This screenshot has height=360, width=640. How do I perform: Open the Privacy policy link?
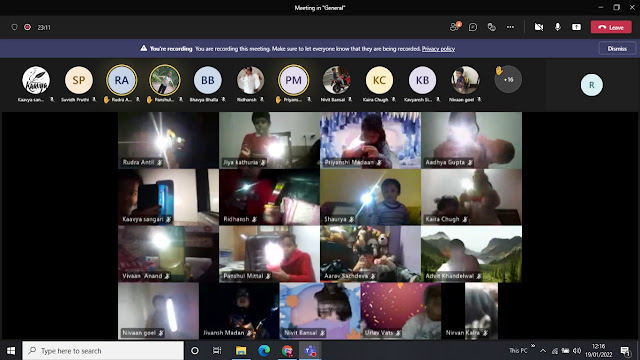coord(438,49)
